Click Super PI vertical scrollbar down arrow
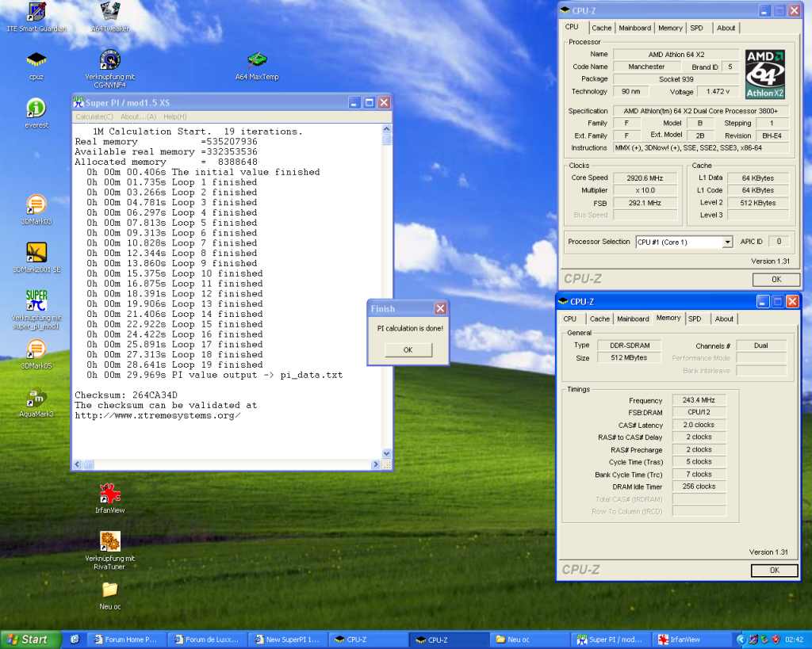 click(386, 453)
